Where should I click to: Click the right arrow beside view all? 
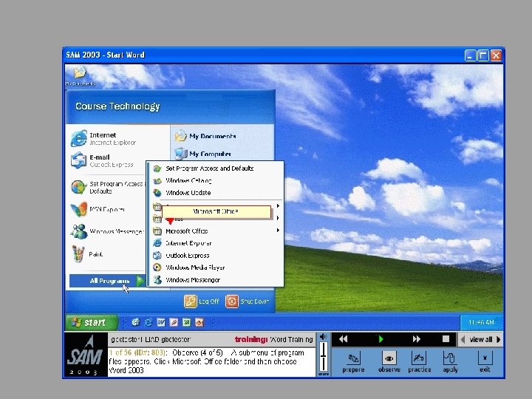tap(499, 339)
